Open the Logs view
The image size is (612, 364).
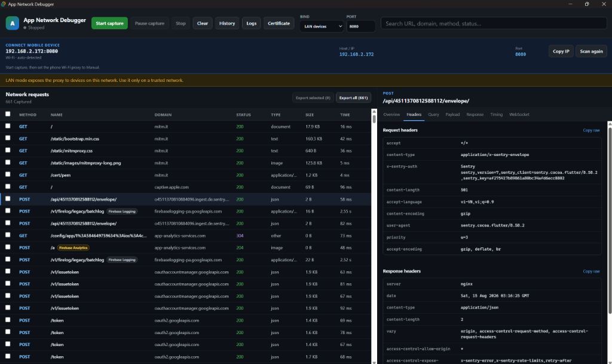click(x=252, y=23)
